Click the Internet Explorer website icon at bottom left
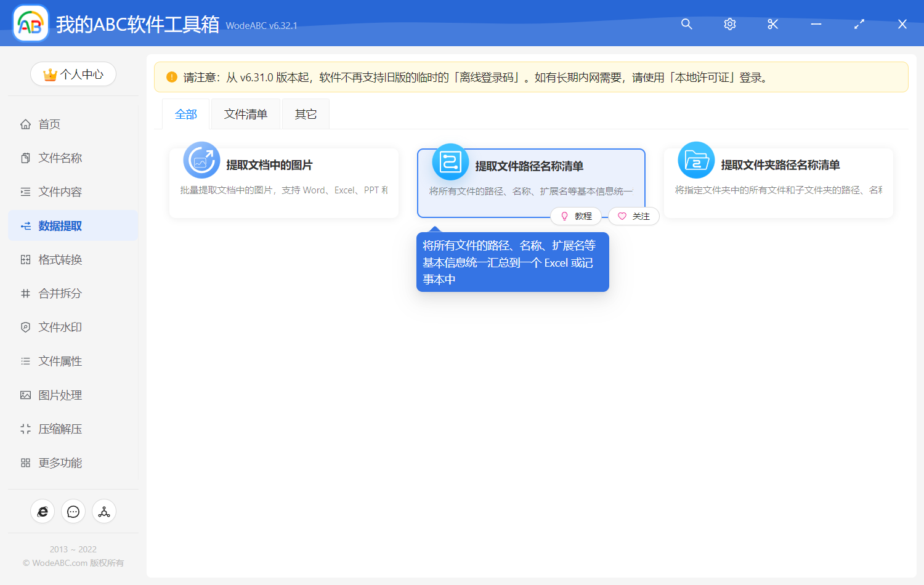This screenshot has height=585, width=924. (x=43, y=511)
